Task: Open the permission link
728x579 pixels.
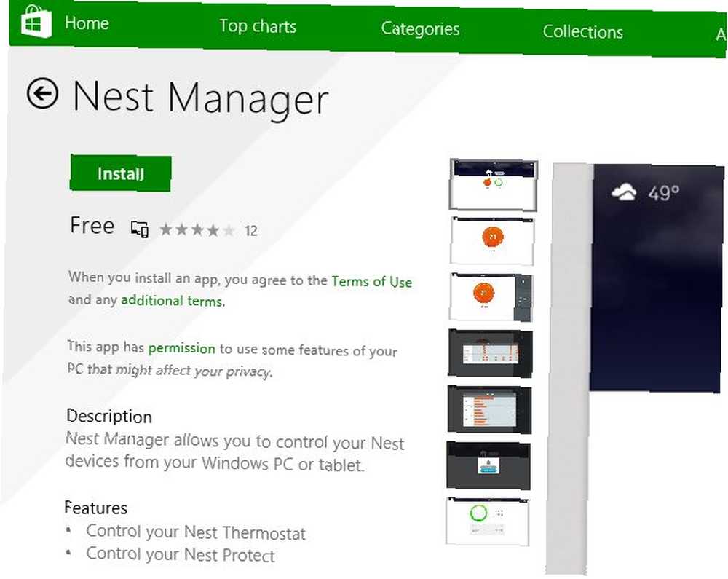Action: (181, 348)
